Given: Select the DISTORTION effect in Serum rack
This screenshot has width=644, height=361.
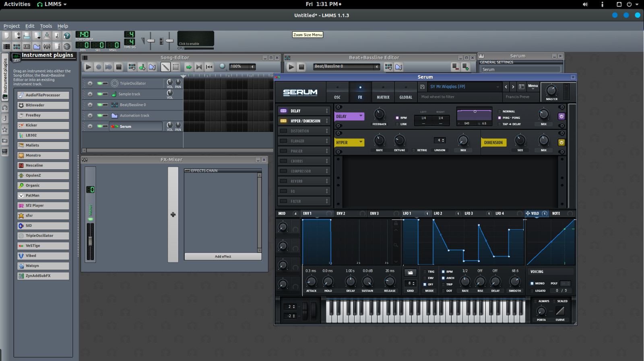Looking at the screenshot, I should (x=304, y=131).
